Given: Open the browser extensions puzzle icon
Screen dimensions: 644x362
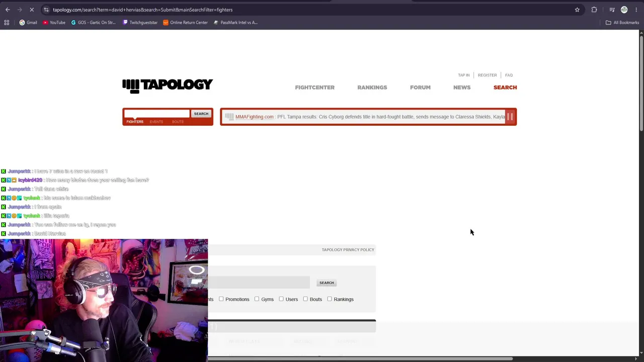Looking at the screenshot, I should pos(594,10).
